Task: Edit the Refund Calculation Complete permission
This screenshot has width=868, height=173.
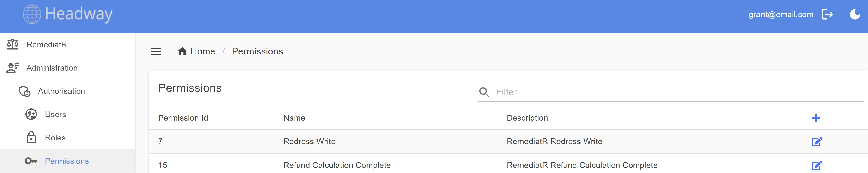Action: [x=817, y=165]
